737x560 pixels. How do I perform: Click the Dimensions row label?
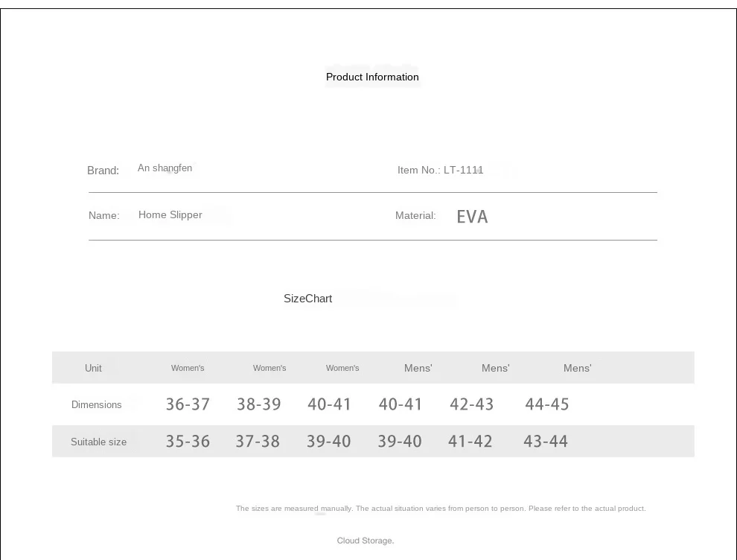click(x=96, y=405)
